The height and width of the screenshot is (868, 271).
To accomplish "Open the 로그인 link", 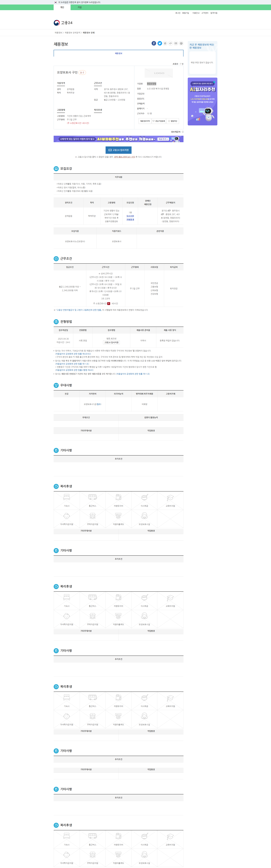I will tap(178, 13).
